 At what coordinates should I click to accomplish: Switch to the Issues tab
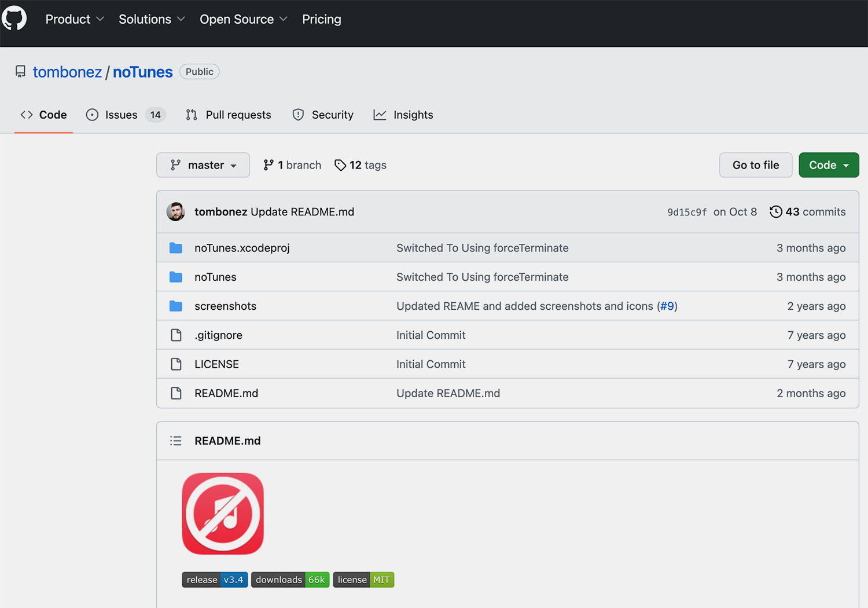coord(122,115)
